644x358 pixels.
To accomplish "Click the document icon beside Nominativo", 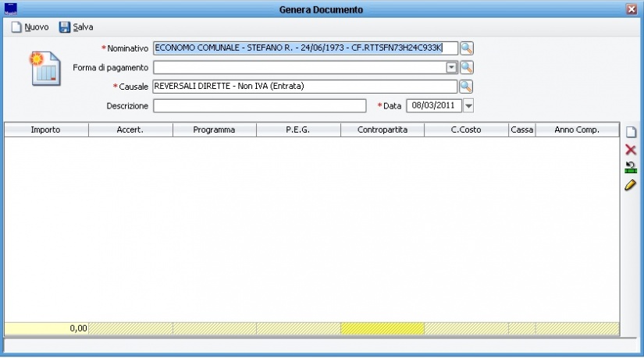I will point(45,68).
